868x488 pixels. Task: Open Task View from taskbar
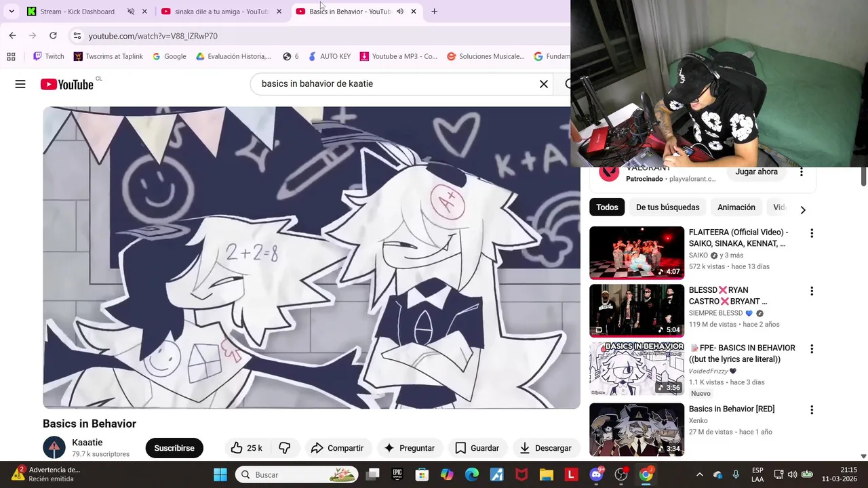pos(373,474)
